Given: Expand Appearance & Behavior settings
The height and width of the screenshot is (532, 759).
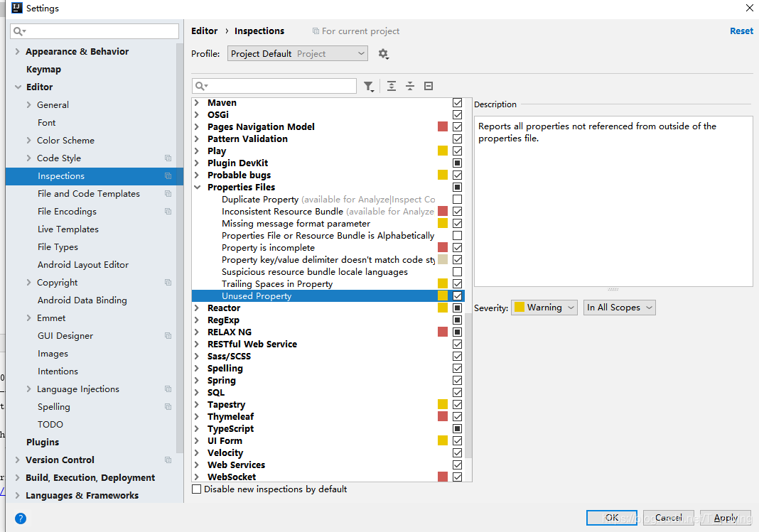Looking at the screenshot, I should click(x=18, y=51).
